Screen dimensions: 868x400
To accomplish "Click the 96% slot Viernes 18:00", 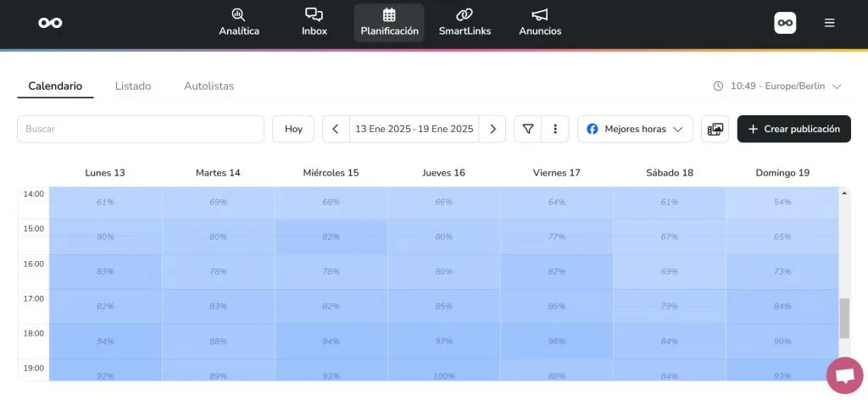I will coord(557,342).
